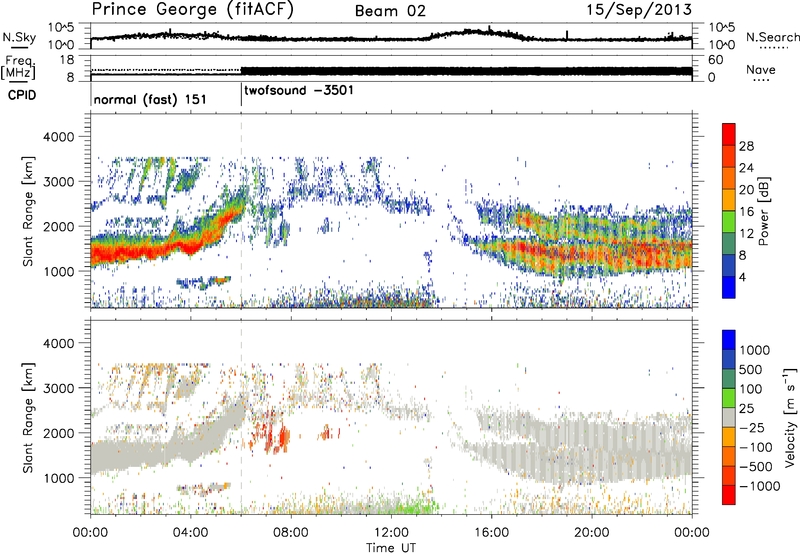Click the date '15/Sep/2013'
The image size is (800, 554).
click(x=639, y=9)
